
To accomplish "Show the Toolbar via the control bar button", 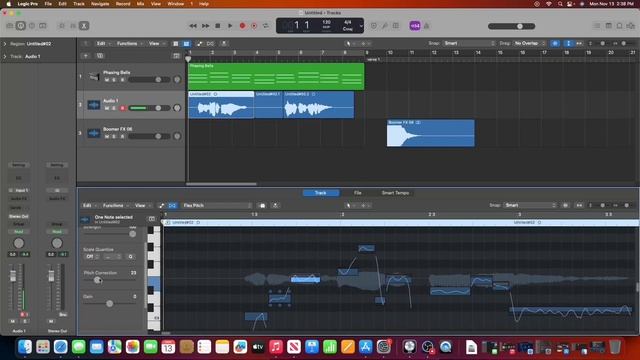I will pos(42,26).
